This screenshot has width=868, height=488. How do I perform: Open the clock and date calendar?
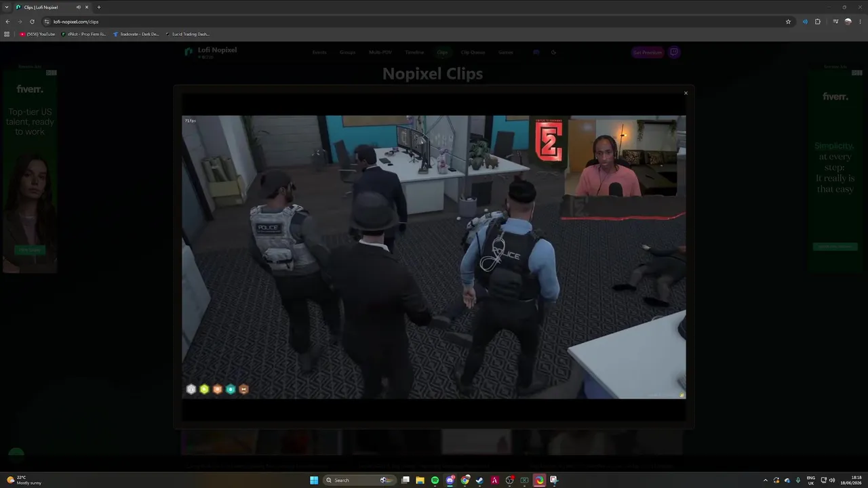tap(851, 480)
